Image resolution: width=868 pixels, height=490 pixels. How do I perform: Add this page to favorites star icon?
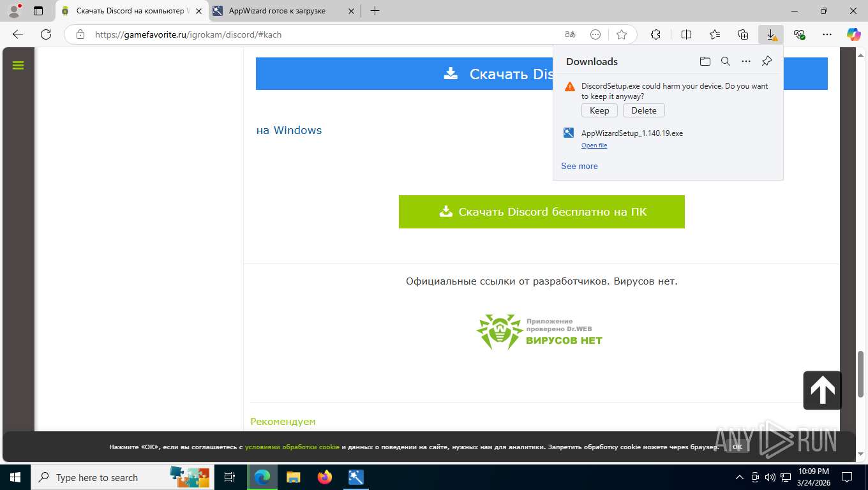[622, 34]
